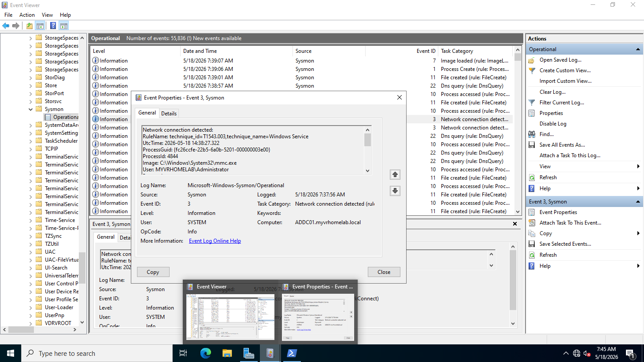Expand the UAC tree node
Image resolution: width=644 pixels, height=362 pixels.
point(30,252)
